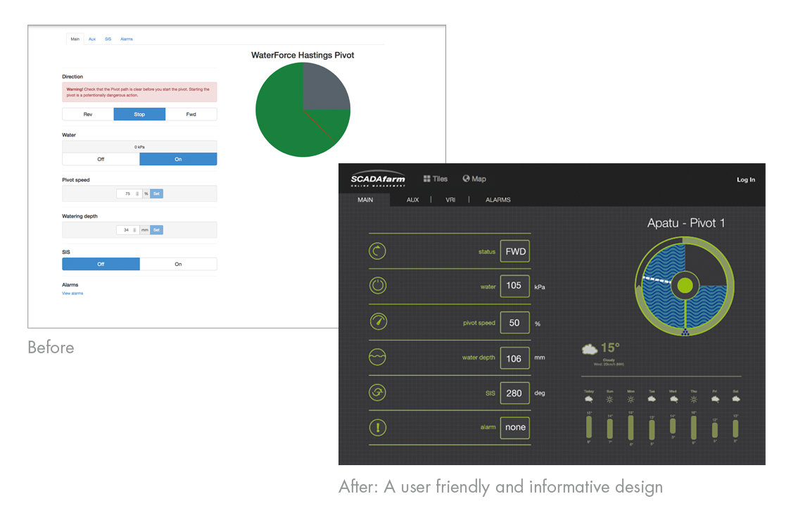Open the Aux tab on the old interface
Screen dimensions: 798x532
click(91, 39)
